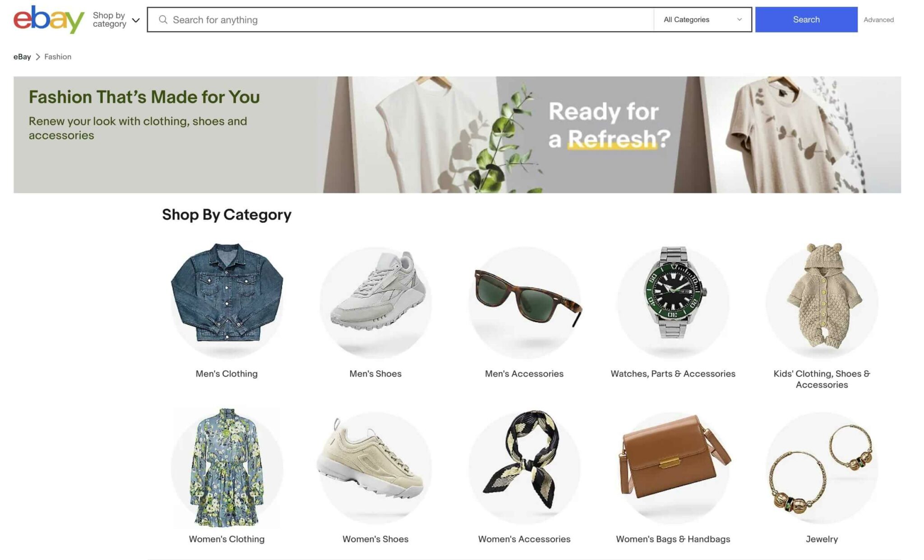The height and width of the screenshot is (560, 924).
Task: Open the Advanced search link
Action: click(x=878, y=19)
